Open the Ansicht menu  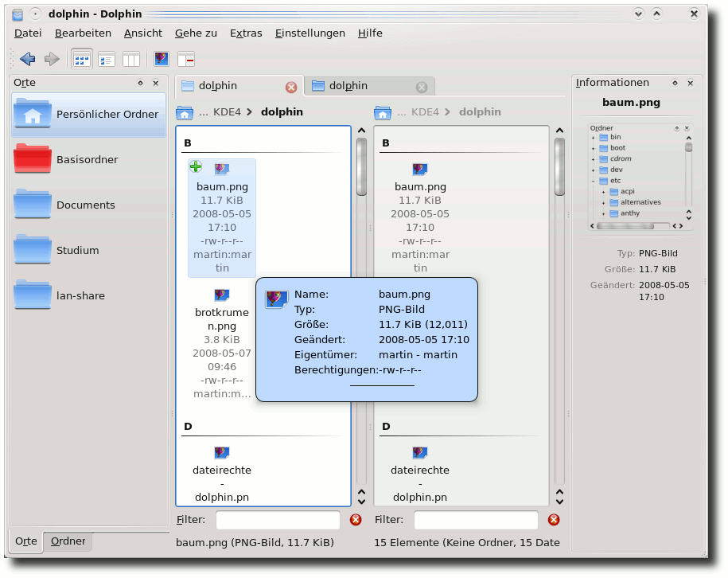tap(143, 33)
